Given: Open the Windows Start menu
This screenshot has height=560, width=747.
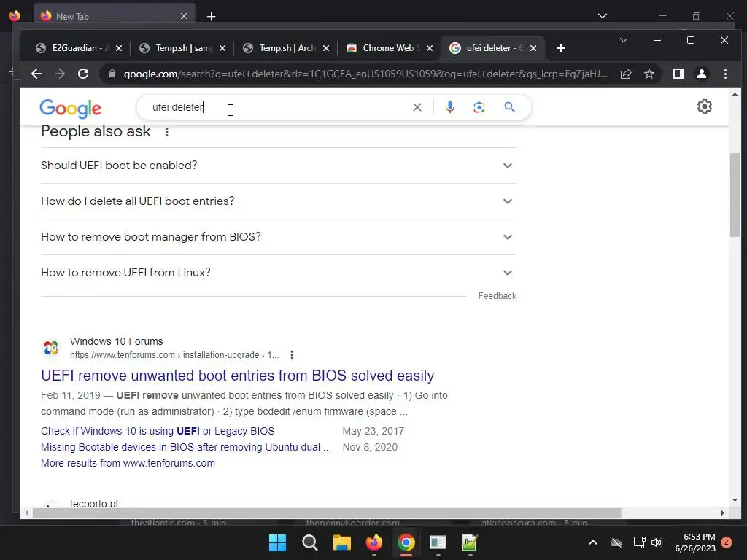Looking at the screenshot, I should click(x=277, y=542).
